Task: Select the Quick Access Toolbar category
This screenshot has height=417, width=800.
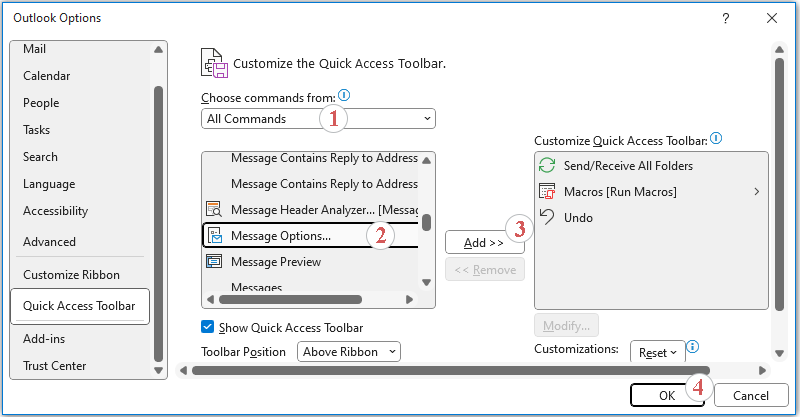Action: [x=80, y=306]
